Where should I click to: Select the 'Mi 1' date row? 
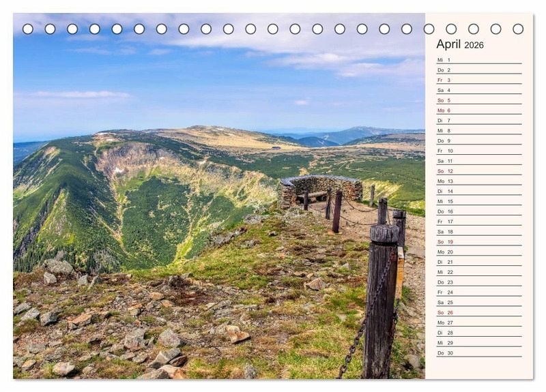click(x=479, y=60)
